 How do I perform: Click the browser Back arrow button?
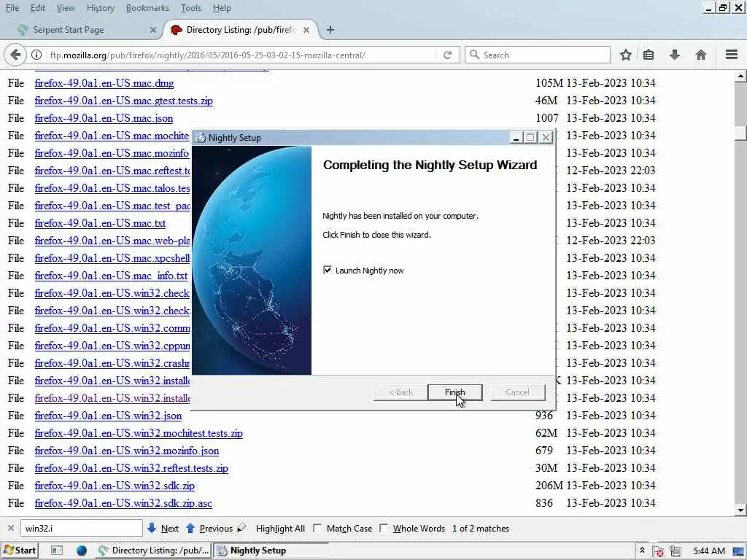(15, 55)
